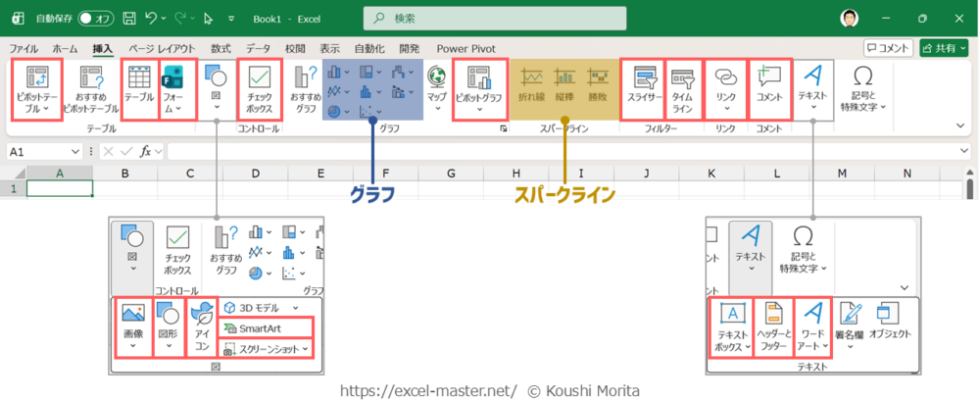
Task: Select column header F
Action: 385,174
